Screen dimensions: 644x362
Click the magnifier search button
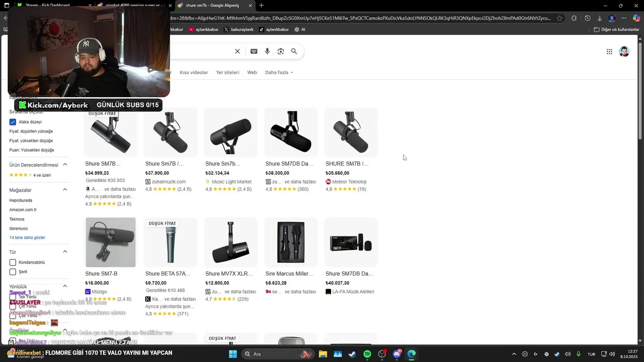click(294, 51)
